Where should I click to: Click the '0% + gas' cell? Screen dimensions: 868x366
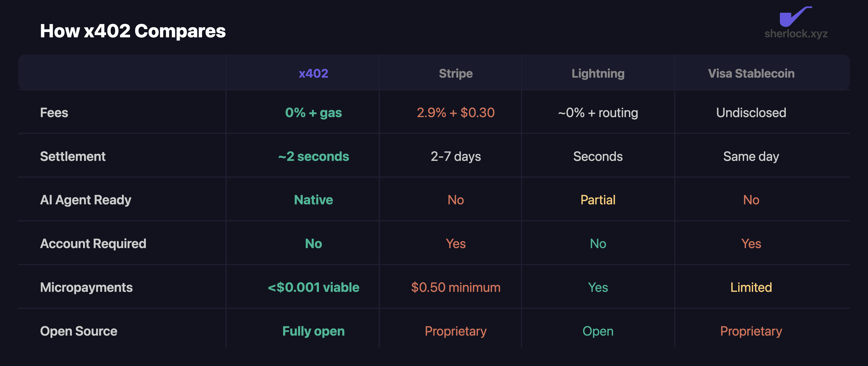313,113
